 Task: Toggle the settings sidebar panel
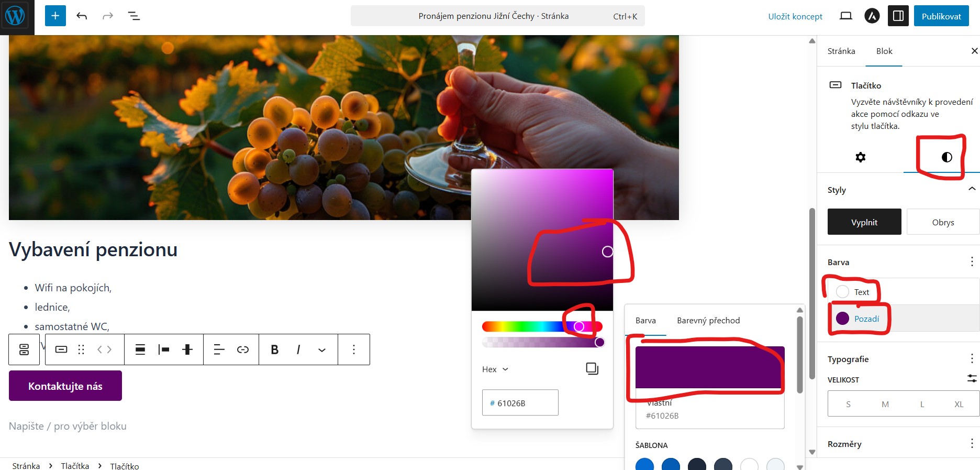click(898, 16)
